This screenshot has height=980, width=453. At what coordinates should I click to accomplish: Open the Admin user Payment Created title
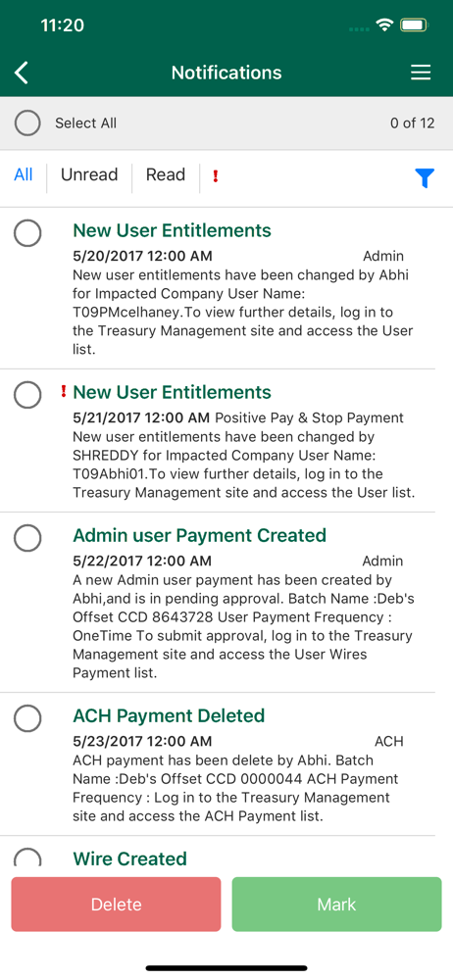pyautogui.click(x=200, y=536)
